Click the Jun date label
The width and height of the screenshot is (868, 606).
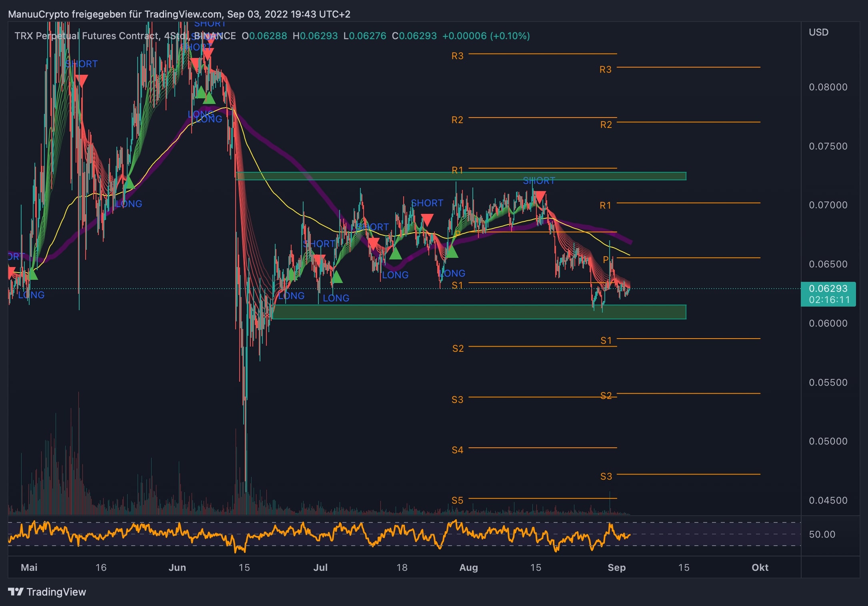click(x=177, y=567)
